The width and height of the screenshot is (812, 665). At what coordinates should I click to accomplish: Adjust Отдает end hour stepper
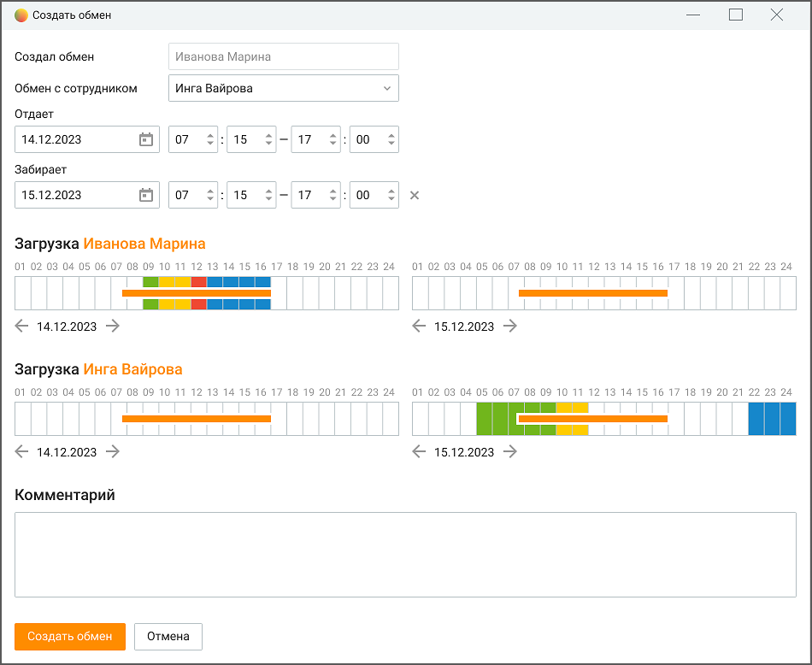point(333,139)
